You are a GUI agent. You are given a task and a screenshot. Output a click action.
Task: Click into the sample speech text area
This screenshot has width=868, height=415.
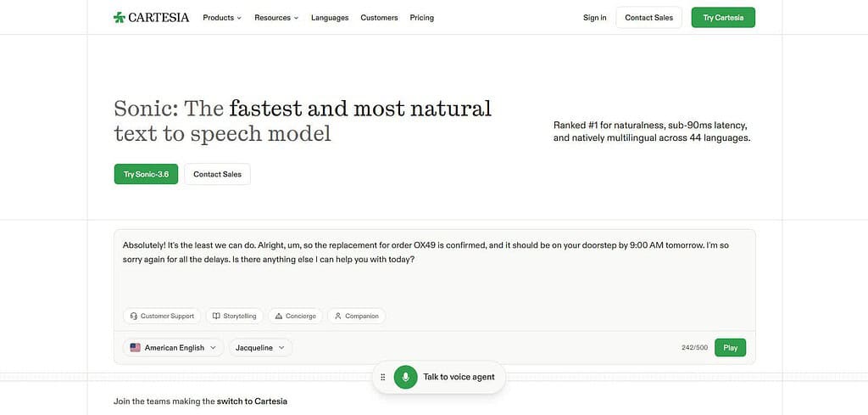pos(434,269)
